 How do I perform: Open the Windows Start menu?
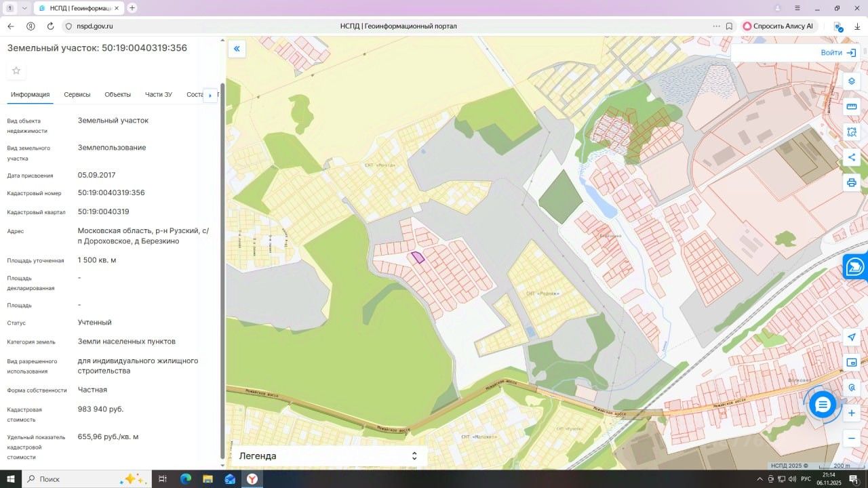click(11, 479)
